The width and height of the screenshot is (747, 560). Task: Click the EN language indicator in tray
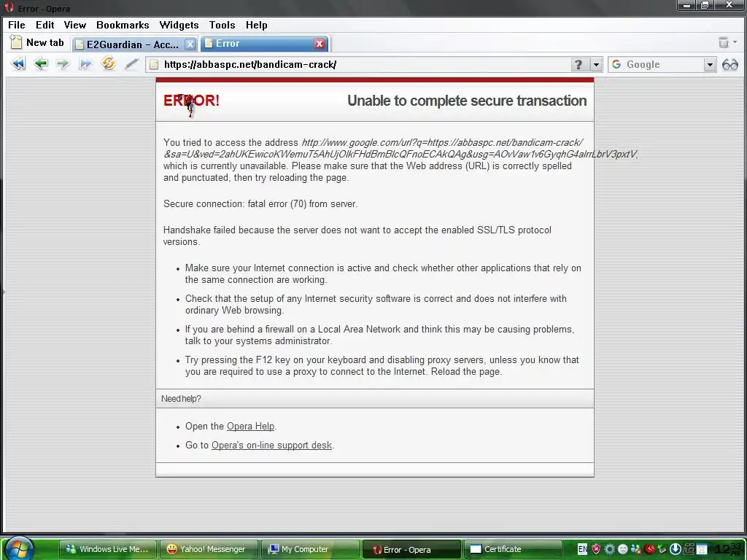(582, 549)
